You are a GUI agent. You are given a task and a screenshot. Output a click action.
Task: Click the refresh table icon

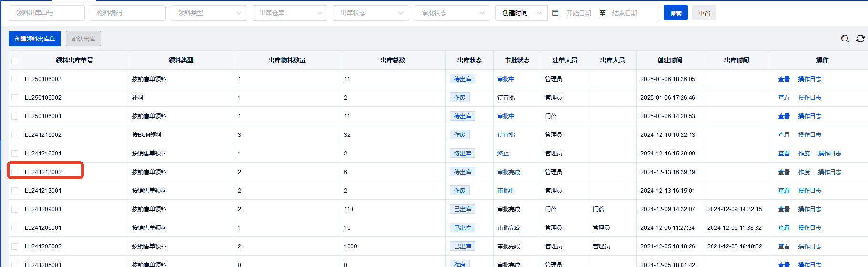click(x=860, y=39)
